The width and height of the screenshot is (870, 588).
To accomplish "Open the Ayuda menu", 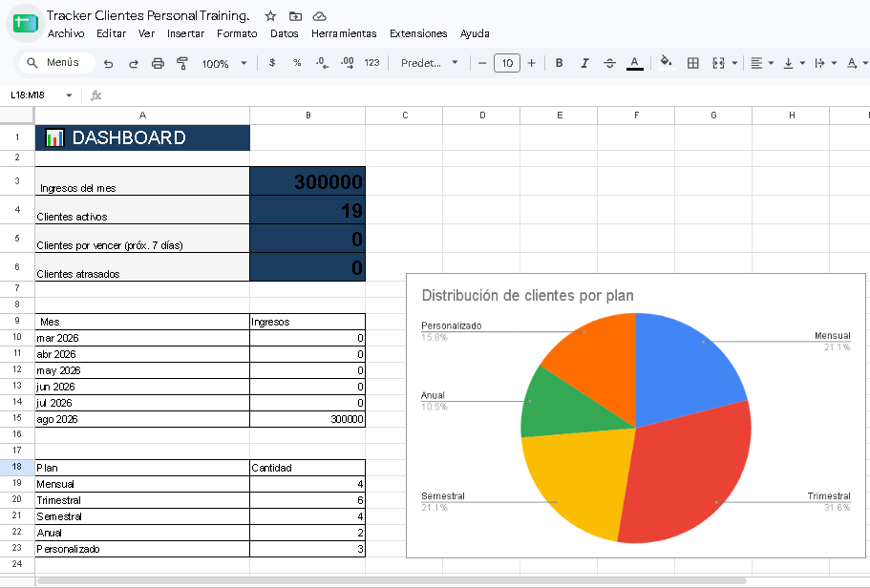I will pos(475,33).
